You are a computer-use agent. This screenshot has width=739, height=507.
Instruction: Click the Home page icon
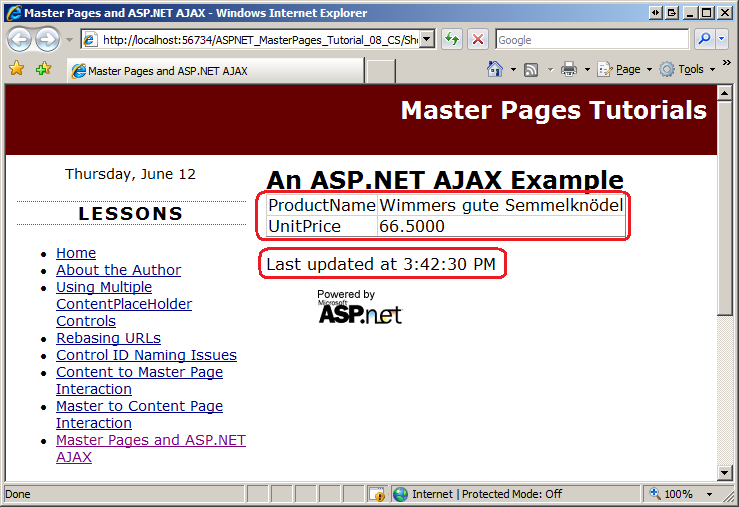tap(495, 70)
